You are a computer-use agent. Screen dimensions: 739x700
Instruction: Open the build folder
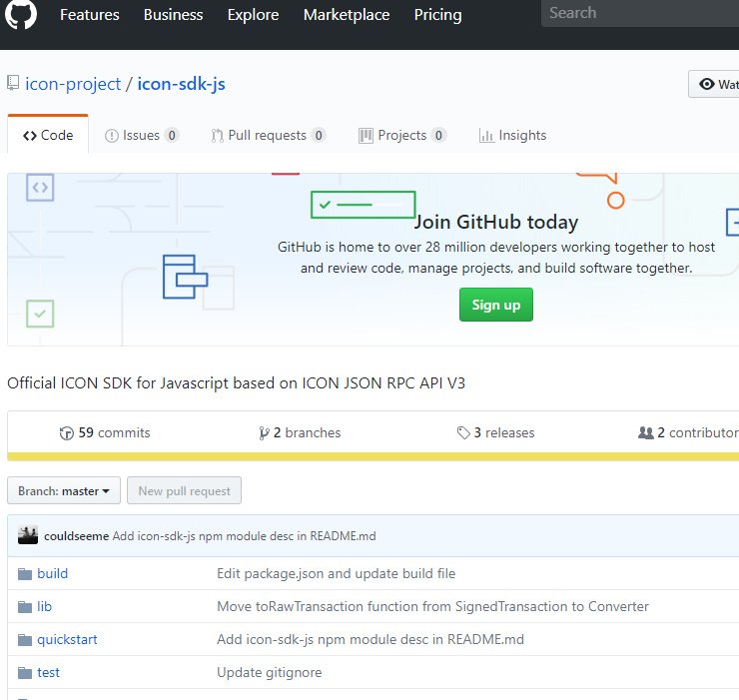52,573
